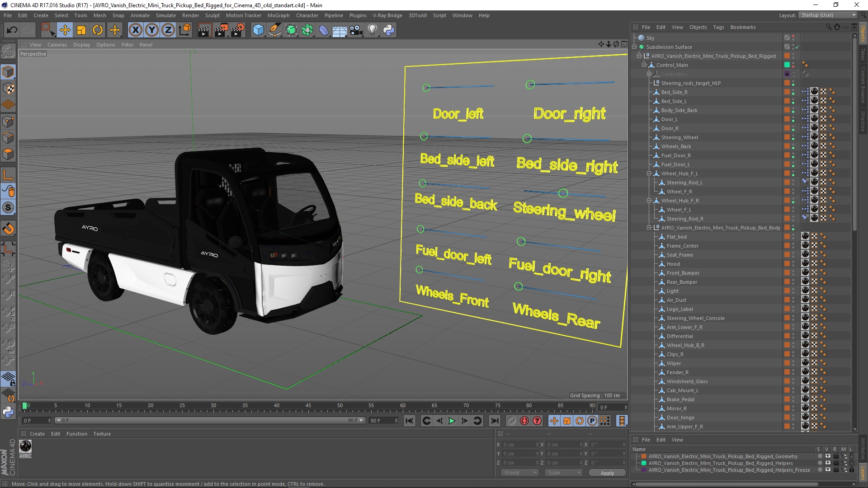Screen dimensions: 868x488
Task: Click the Record Active Objects red button
Action: pos(511,421)
